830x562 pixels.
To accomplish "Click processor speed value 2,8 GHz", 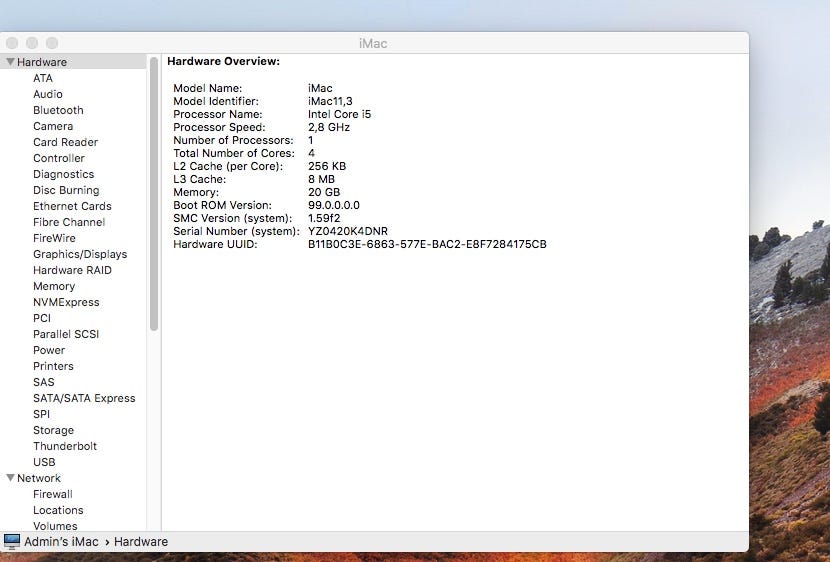I will tap(329, 128).
